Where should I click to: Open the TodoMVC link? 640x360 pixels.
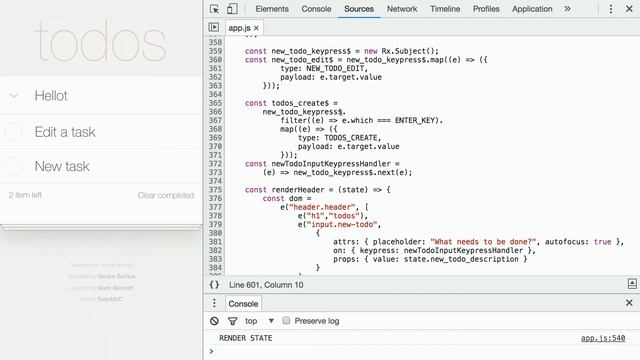coord(110,299)
